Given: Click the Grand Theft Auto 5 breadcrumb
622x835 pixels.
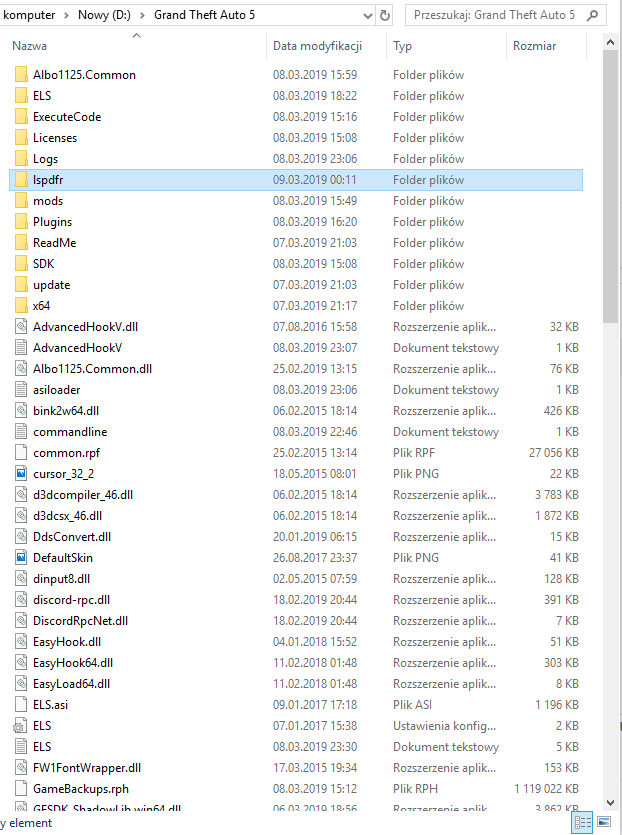Looking at the screenshot, I should 204,15.
